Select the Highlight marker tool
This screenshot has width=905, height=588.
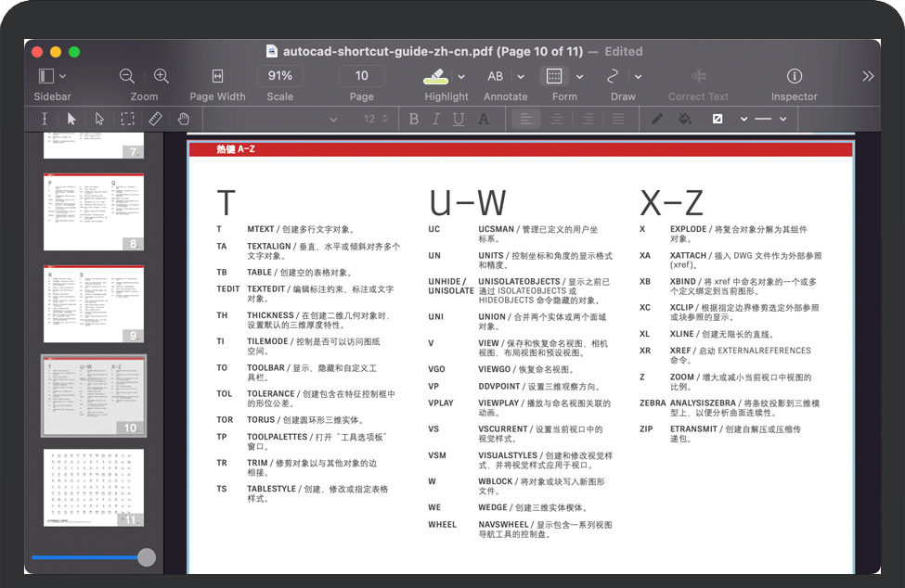coord(435,76)
